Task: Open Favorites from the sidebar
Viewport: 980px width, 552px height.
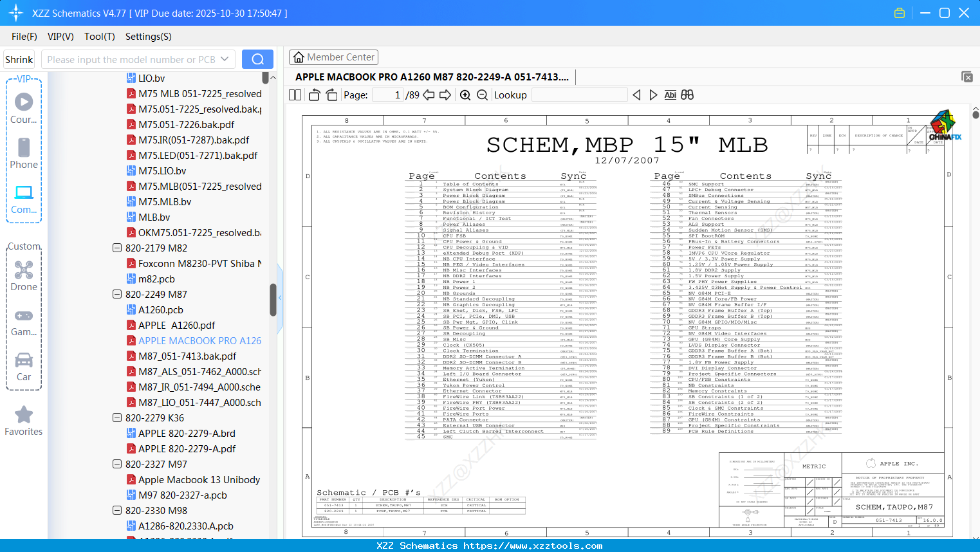Action: click(24, 421)
